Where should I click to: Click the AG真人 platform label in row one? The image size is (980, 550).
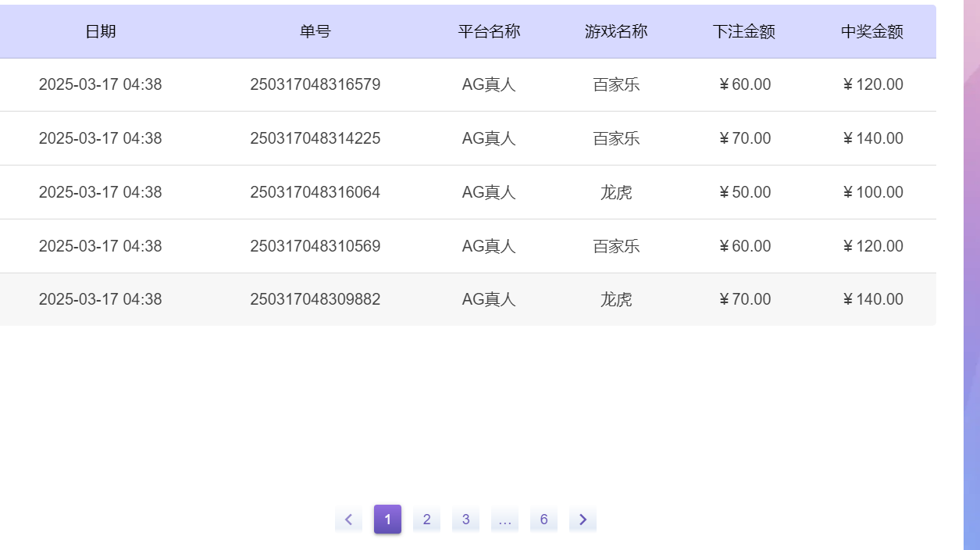tap(490, 84)
